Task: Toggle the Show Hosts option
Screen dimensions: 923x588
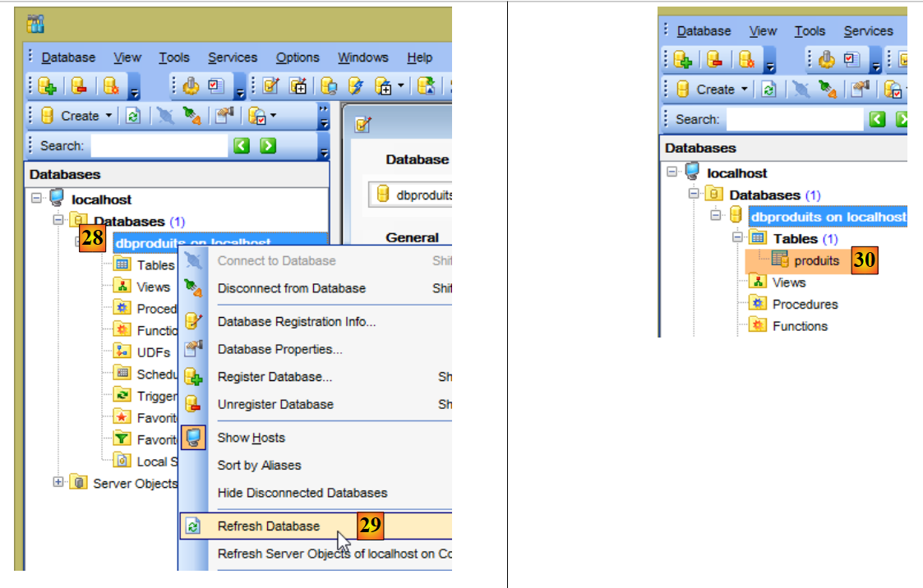Action: pos(251,438)
